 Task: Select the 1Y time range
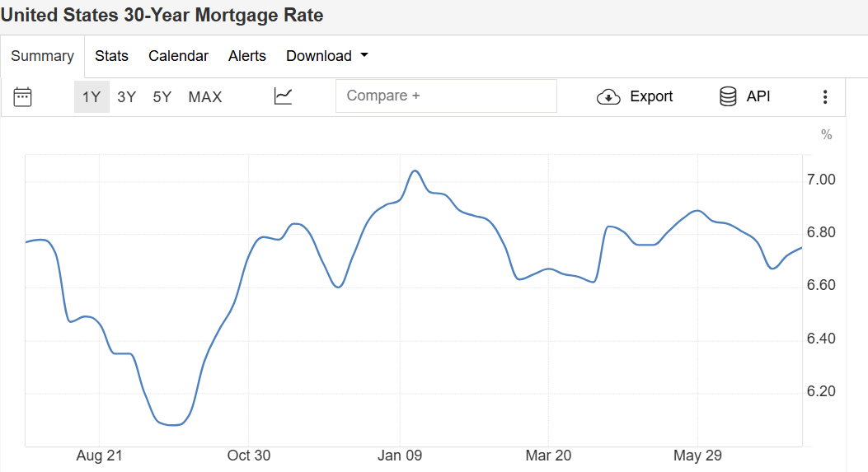click(x=91, y=96)
